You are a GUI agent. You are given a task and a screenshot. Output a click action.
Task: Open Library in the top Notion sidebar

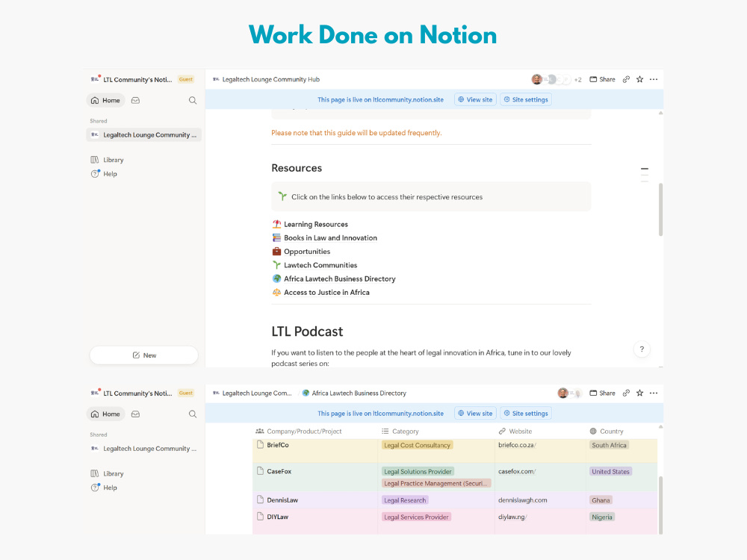pos(107,160)
